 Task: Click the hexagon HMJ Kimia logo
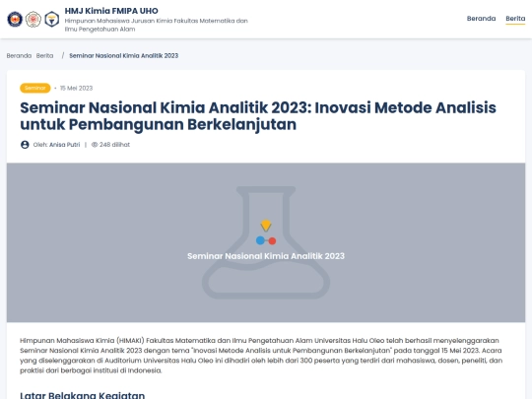(52, 19)
